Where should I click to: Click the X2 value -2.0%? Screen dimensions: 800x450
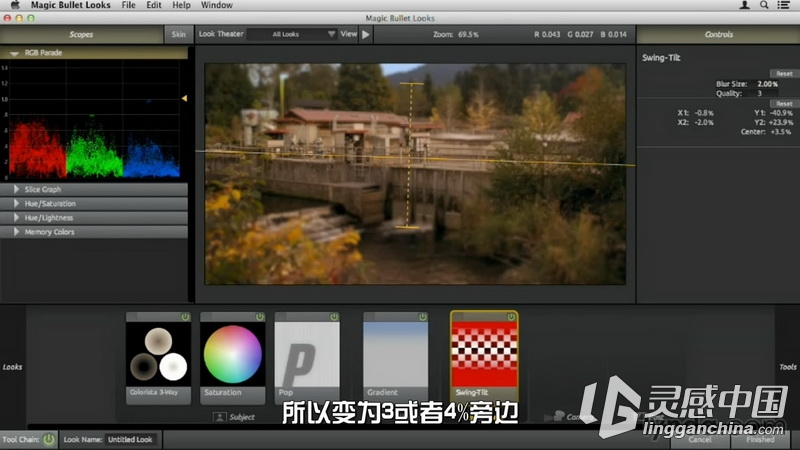coord(704,122)
